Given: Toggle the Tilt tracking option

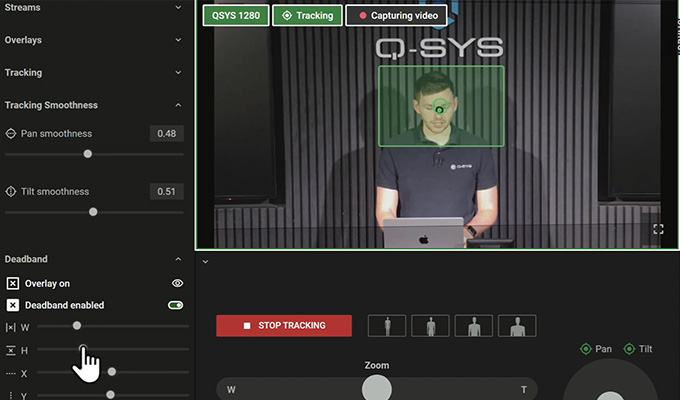Looking at the screenshot, I should (638, 349).
